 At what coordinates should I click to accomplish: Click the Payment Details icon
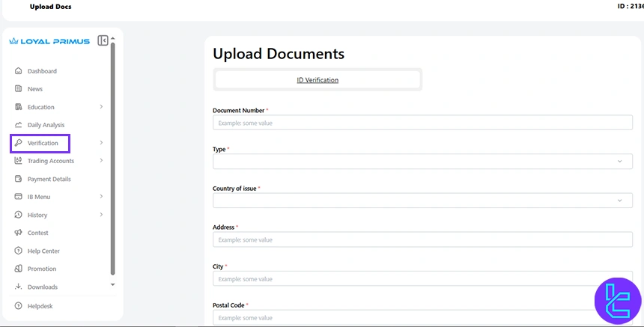point(18,179)
